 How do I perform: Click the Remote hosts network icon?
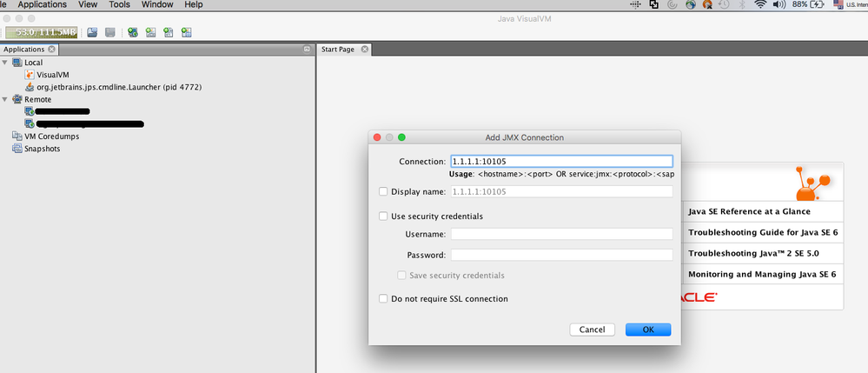tap(17, 99)
